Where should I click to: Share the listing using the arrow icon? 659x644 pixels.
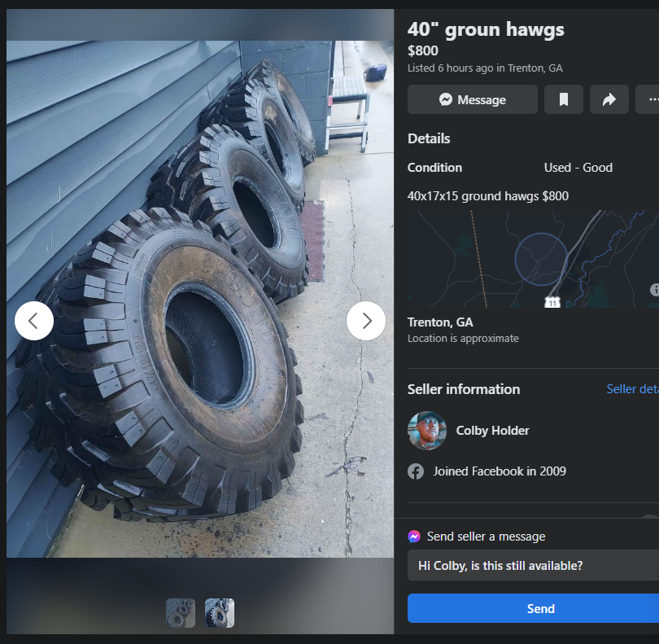click(x=609, y=99)
